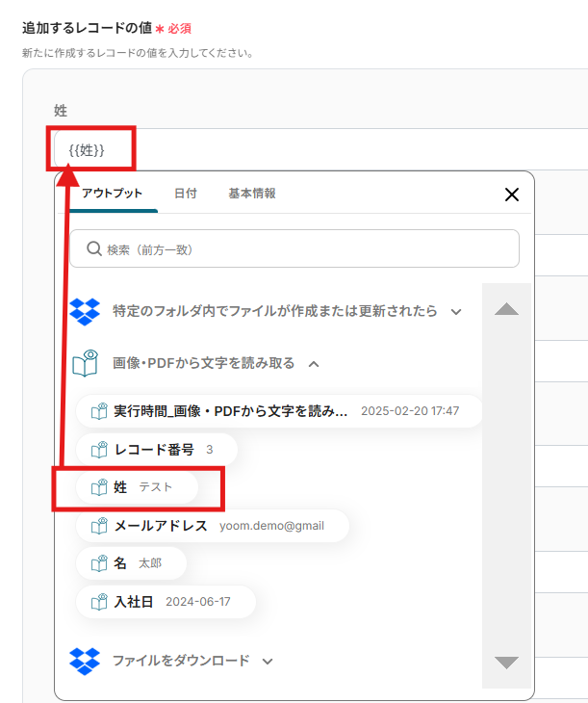Click the icon on the メールアドレス chip
The height and width of the screenshot is (703, 588).
coord(99,526)
